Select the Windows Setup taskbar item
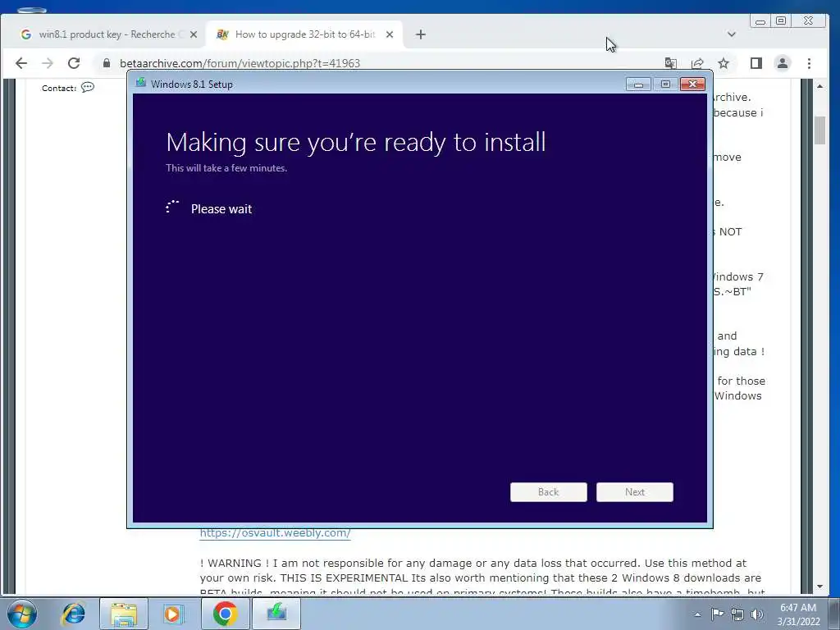 tap(276, 614)
